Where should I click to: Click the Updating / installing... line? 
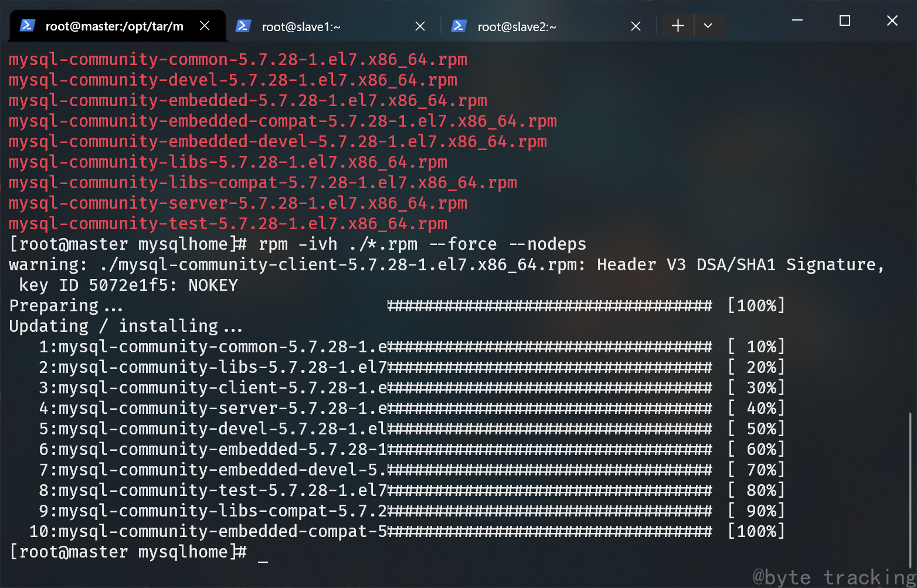pos(125,327)
